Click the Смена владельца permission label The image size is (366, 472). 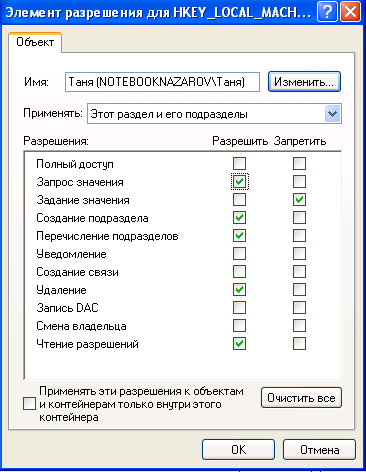click(81, 326)
